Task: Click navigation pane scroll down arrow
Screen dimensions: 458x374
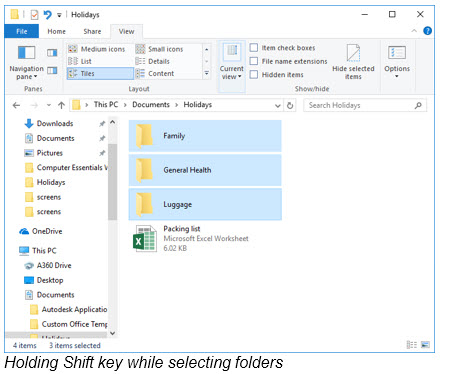Action: point(113,333)
